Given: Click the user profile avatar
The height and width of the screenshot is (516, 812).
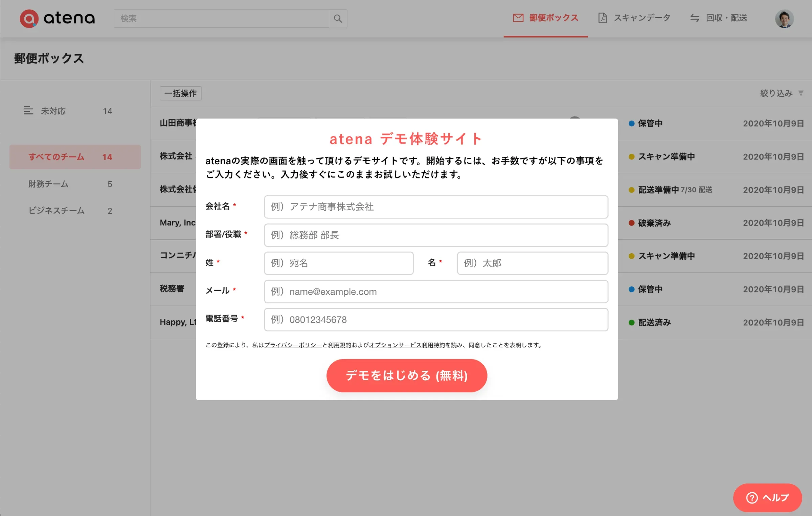Looking at the screenshot, I should (784, 19).
